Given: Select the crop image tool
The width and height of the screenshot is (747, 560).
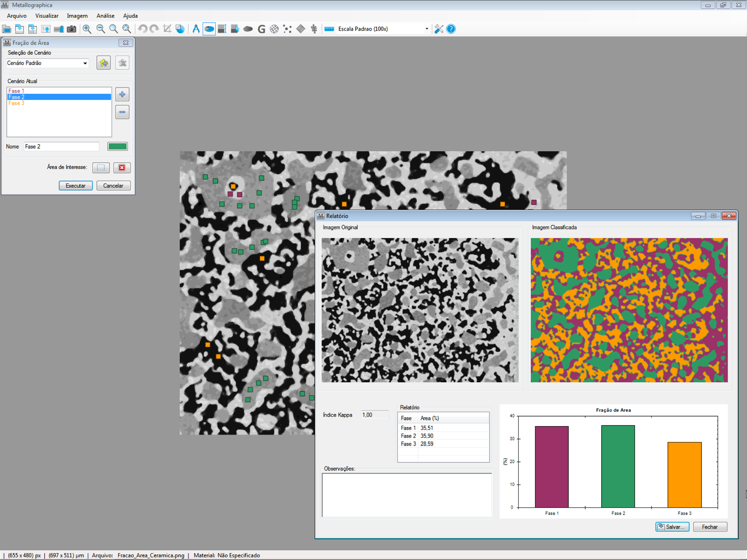Looking at the screenshot, I should [167, 29].
